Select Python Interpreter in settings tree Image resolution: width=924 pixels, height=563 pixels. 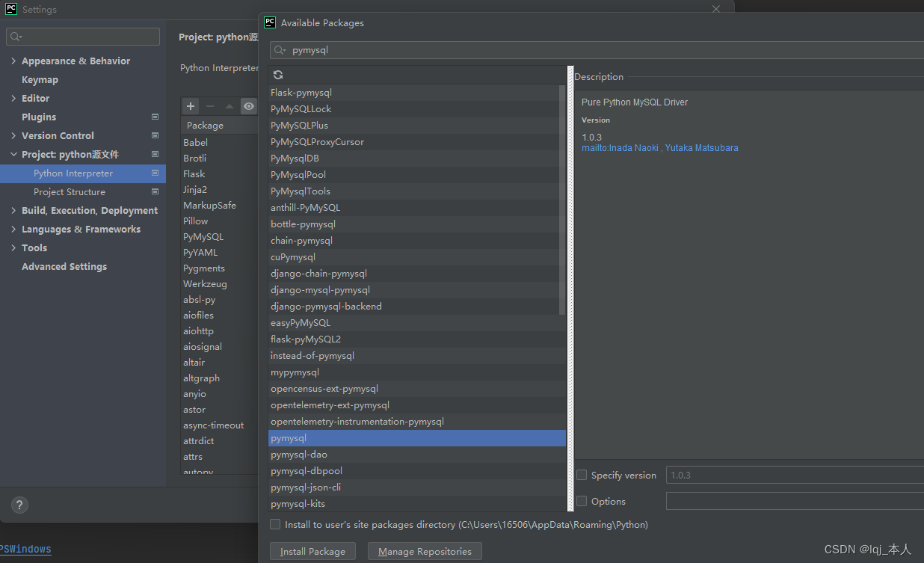point(83,173)
